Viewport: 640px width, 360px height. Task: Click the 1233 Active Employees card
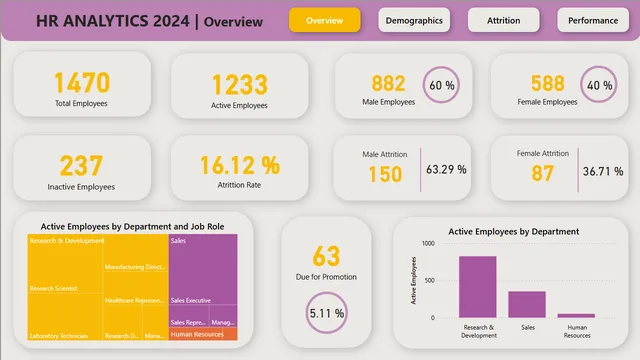(240, 86)
